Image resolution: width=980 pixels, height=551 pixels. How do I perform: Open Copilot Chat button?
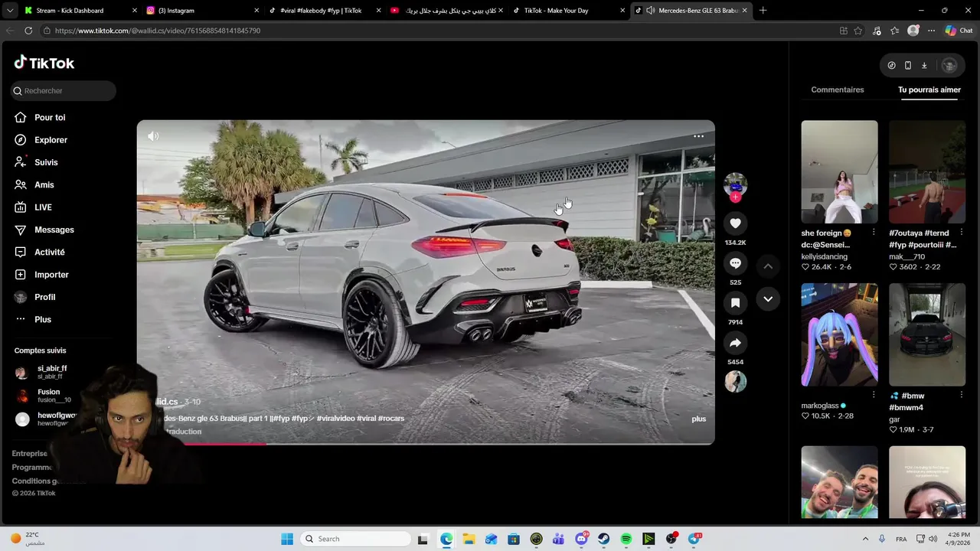[x=959, y=31]
